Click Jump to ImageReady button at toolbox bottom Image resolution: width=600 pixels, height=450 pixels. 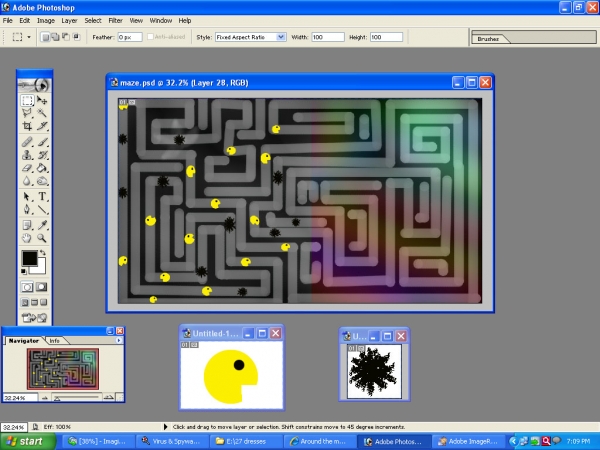coord(34,318)
